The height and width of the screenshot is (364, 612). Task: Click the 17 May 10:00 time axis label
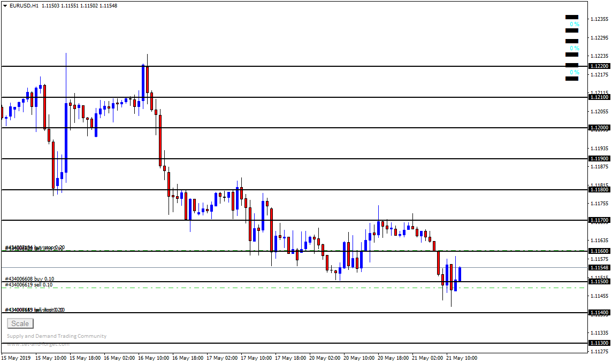pyautogui.click(x=256, y=358)
